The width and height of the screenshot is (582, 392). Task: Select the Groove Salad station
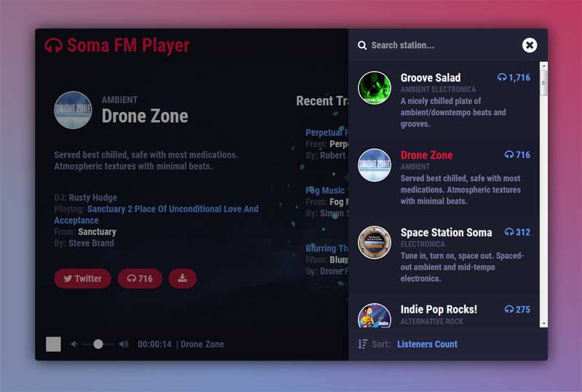[x=431, y=78]
